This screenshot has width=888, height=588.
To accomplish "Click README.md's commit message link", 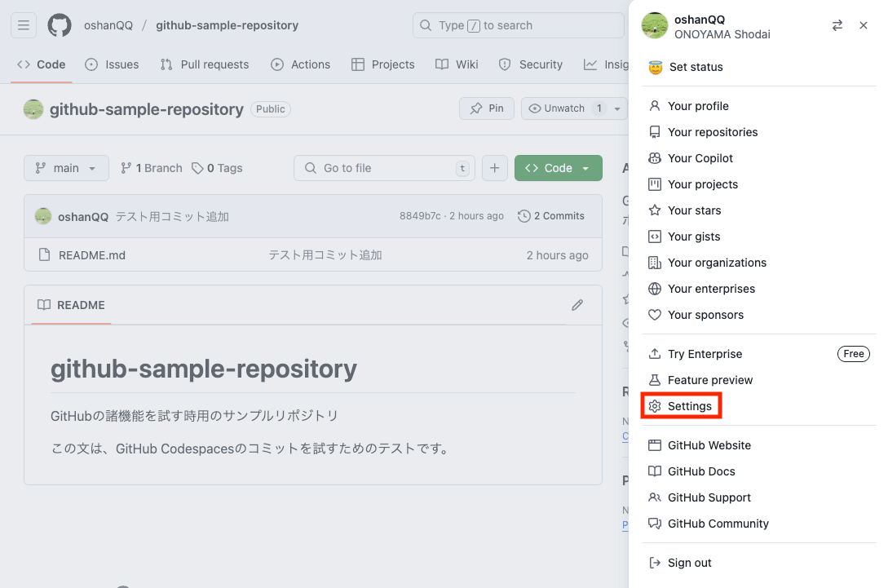I will pos(325,255).
